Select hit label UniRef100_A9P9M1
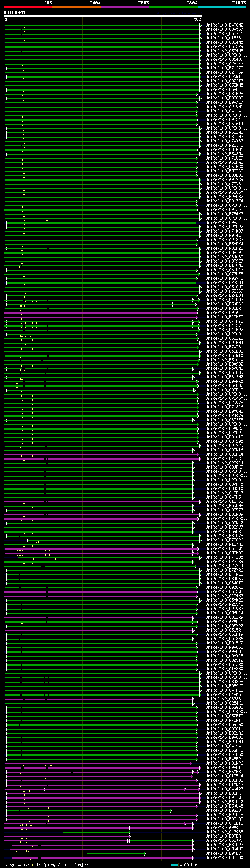This screenshot has width=250, height=868. click(224, 107)
